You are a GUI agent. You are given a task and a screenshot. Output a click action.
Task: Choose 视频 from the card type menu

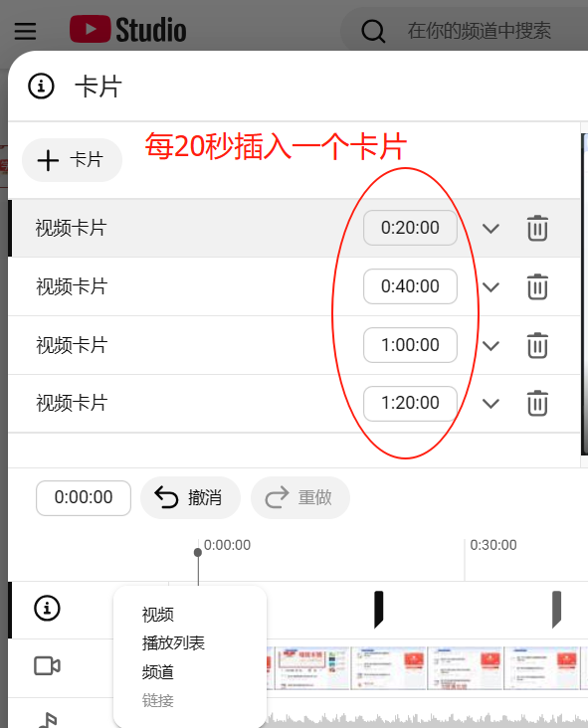158,615
